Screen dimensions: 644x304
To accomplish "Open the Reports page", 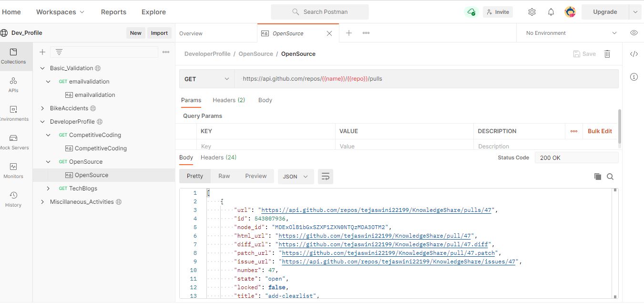I will [x=113, y=12].
